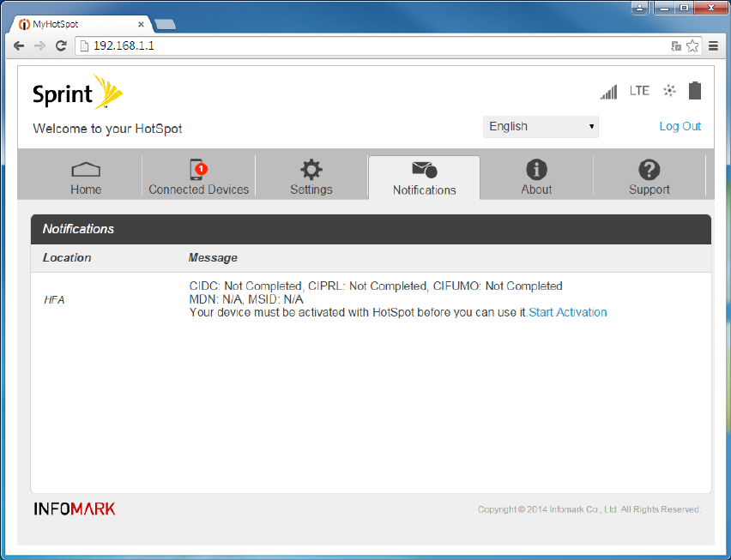Screen dimensions: 731x560
Task: Click the Infomark logo in footer
Action: point(74,509)
